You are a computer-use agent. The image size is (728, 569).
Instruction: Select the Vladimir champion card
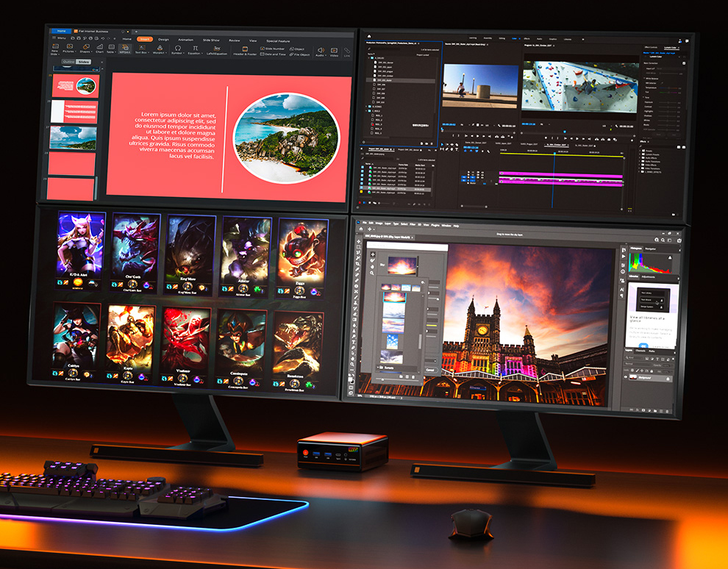point(185,347)
